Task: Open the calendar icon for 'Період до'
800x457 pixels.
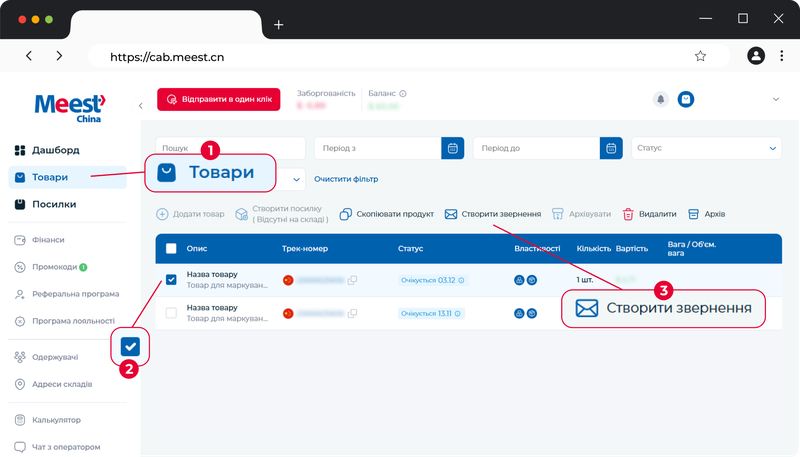Action: pos(611,148)
